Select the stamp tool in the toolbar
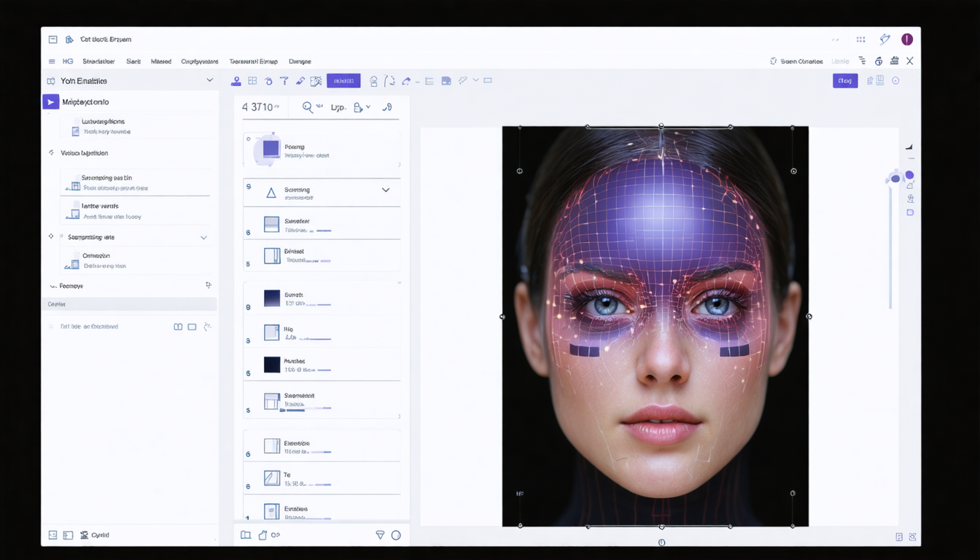This screenshot has height=560, width=980. (236, 81)
